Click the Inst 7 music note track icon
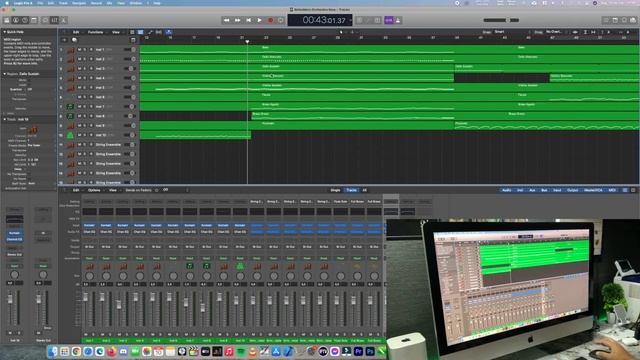 coord(70,107)
